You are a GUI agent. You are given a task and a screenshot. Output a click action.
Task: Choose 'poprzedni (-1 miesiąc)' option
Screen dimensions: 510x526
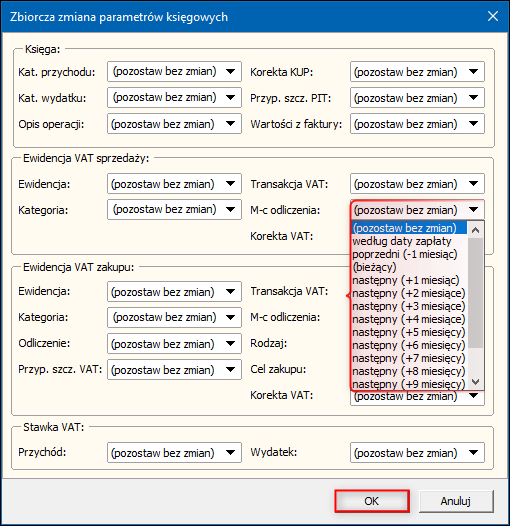pos(409,254)
